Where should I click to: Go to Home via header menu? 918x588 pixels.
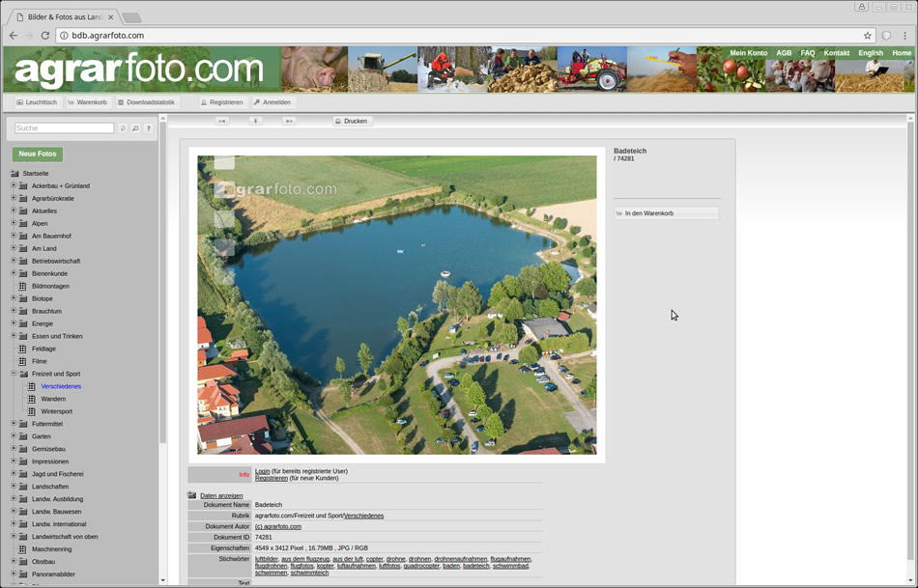(x=902, y=53)
